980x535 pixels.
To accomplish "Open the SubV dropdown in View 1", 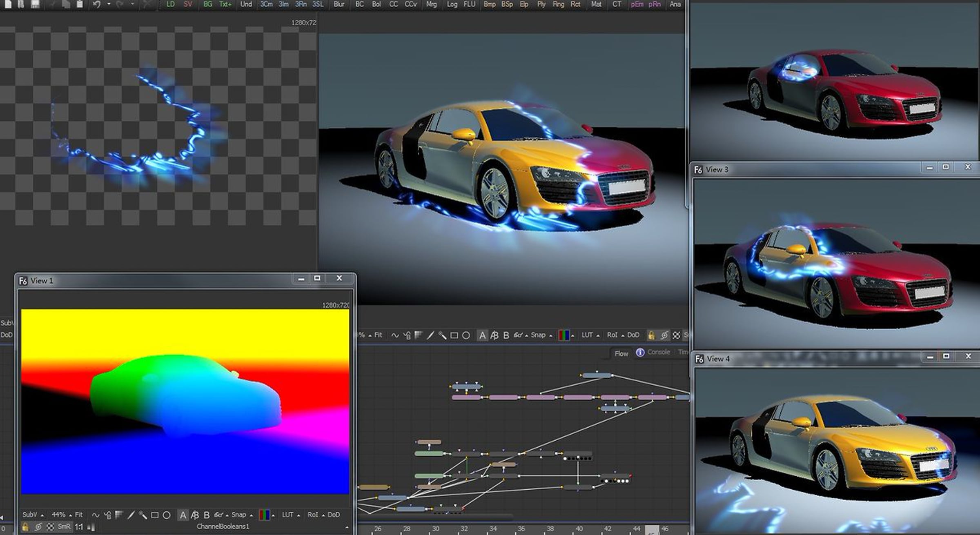I will coord(33,515).
